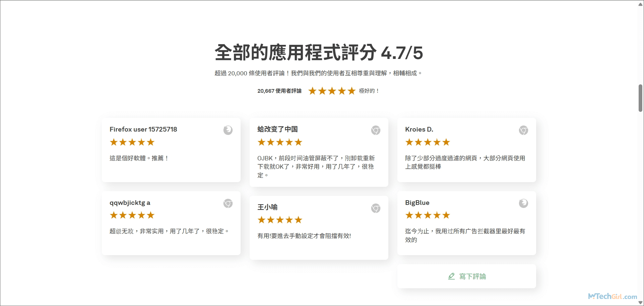Screen dimensions: 644x306
Task: Click the fifth star on 蛤改变了中国's rating
Action: 299,142
